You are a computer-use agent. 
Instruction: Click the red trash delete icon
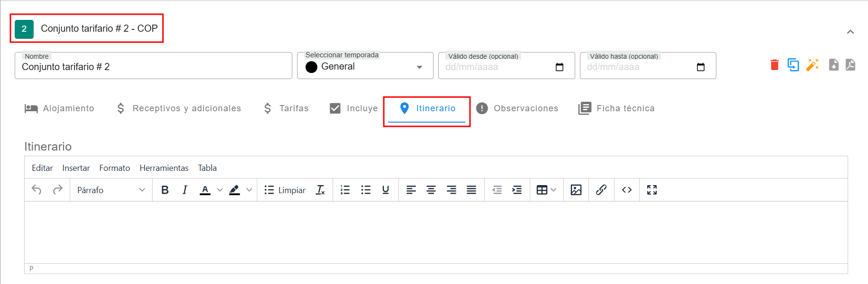774,65
